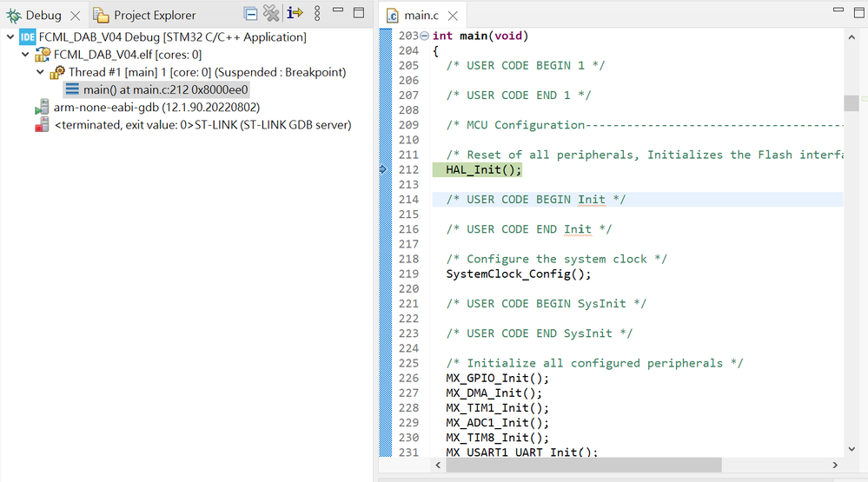Click the MX_GPIO_Init(); line

point(497,378)
